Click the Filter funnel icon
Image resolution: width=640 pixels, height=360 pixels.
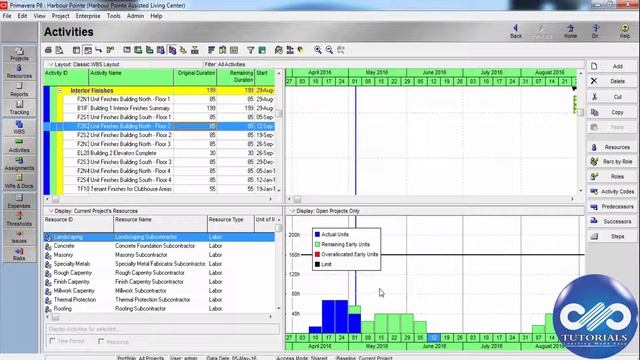pos(251,50)
